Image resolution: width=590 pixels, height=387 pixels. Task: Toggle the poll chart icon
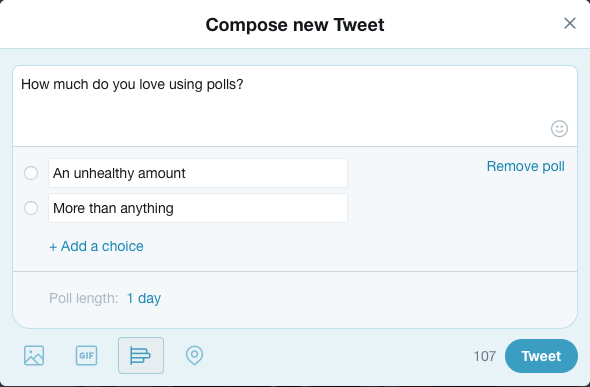click(141, 355)
